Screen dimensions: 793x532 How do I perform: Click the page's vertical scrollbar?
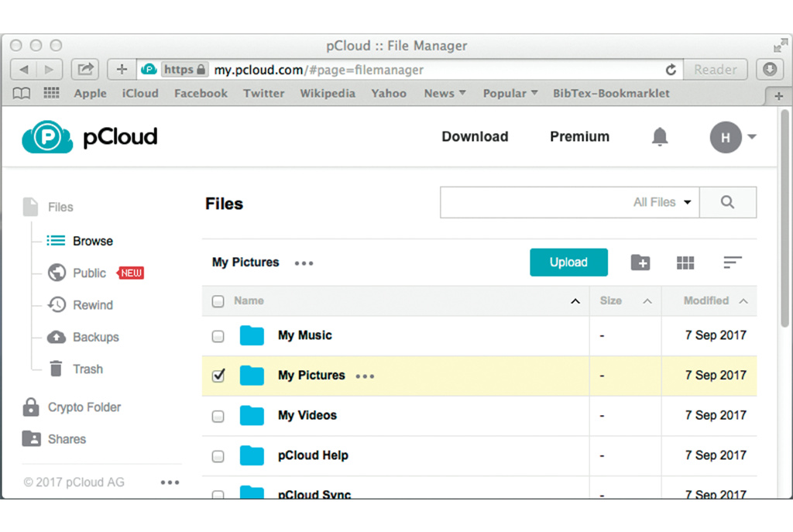pos(784,217)
